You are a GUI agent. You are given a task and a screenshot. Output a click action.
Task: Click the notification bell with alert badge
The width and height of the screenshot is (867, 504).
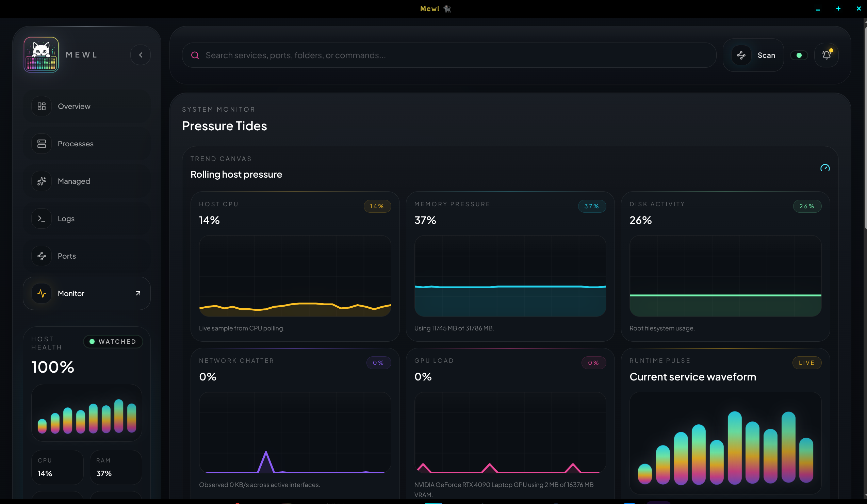[x=827, y=55]
